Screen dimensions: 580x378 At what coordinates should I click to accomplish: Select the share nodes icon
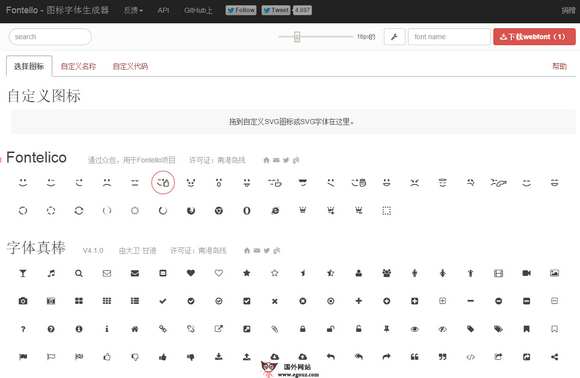554,357
